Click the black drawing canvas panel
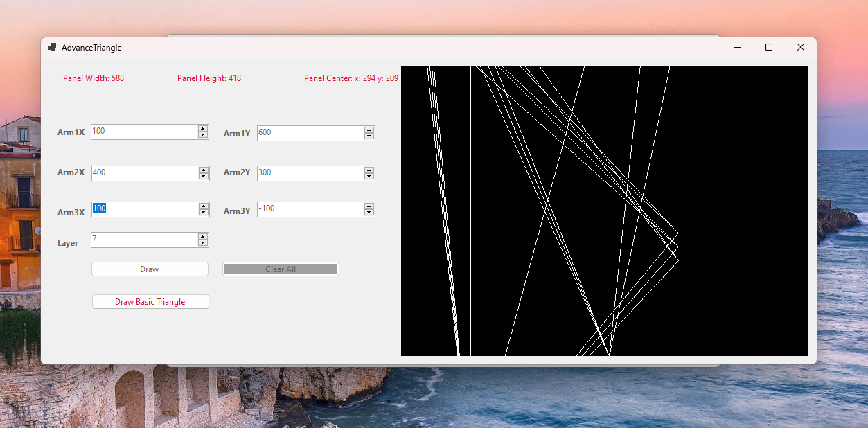 pos(605,211)
